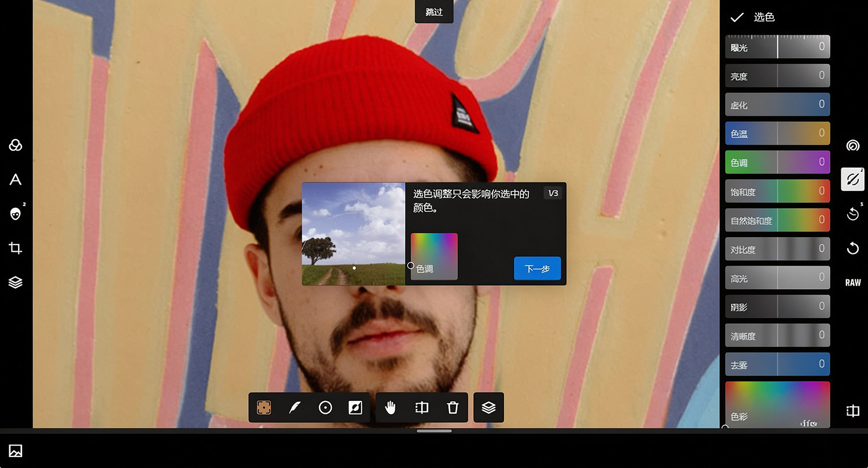Image resolution: width=868 pixels, height=468 pixels.
Task: Open the filters panel (three overlapping circles)
Action: pyautogui.click(x=16, y=145)
